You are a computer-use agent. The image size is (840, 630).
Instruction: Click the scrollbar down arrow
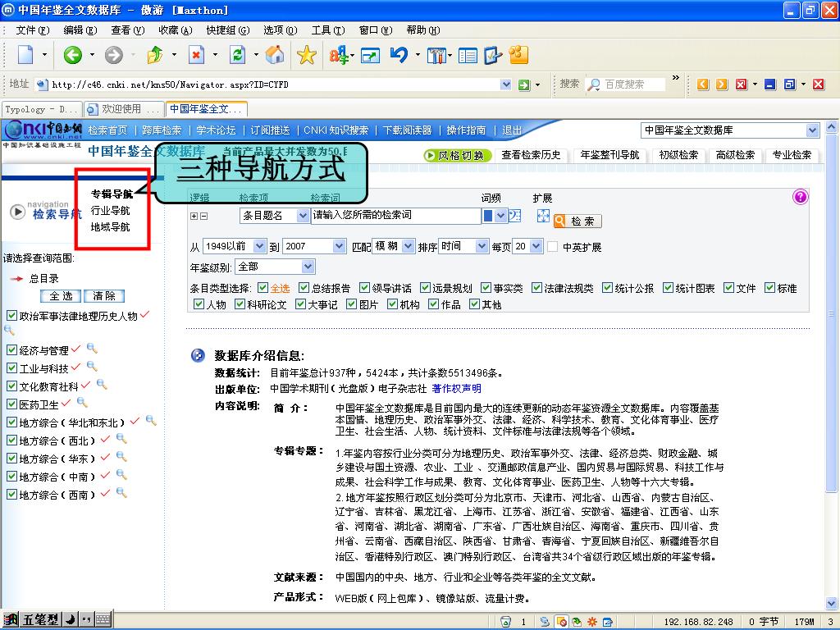(831, 603)
